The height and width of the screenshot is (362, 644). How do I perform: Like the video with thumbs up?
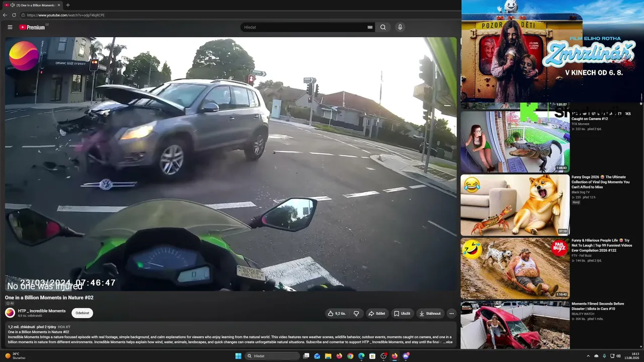[337, 313]
